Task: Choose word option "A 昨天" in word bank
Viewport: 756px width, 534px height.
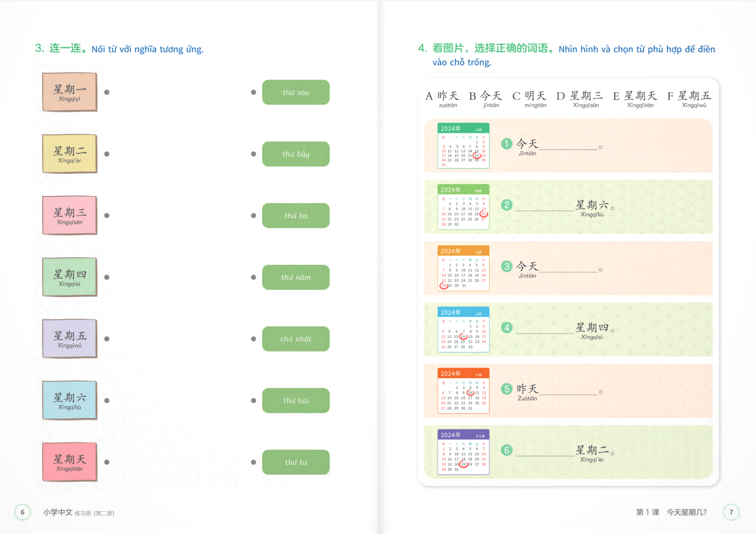Action: click(x=442, y=99)
